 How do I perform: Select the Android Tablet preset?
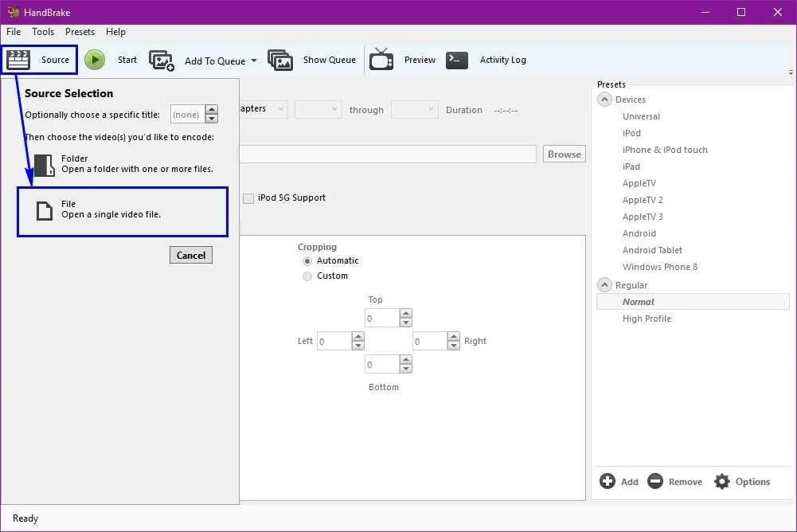652,250
